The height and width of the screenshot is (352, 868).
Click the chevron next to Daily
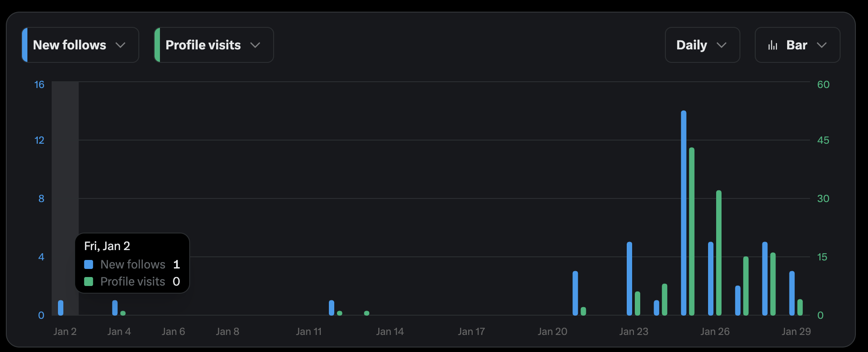tap(722, 45)
